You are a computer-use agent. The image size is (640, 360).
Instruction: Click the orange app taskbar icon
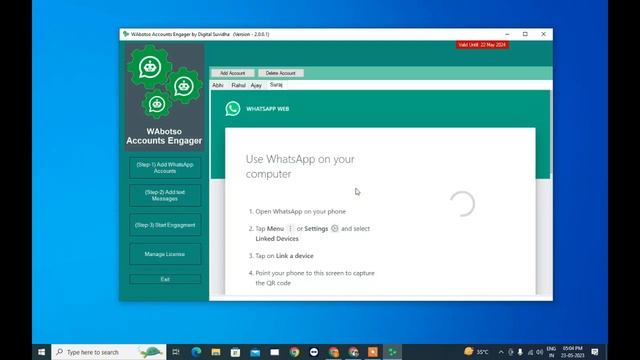373,352
